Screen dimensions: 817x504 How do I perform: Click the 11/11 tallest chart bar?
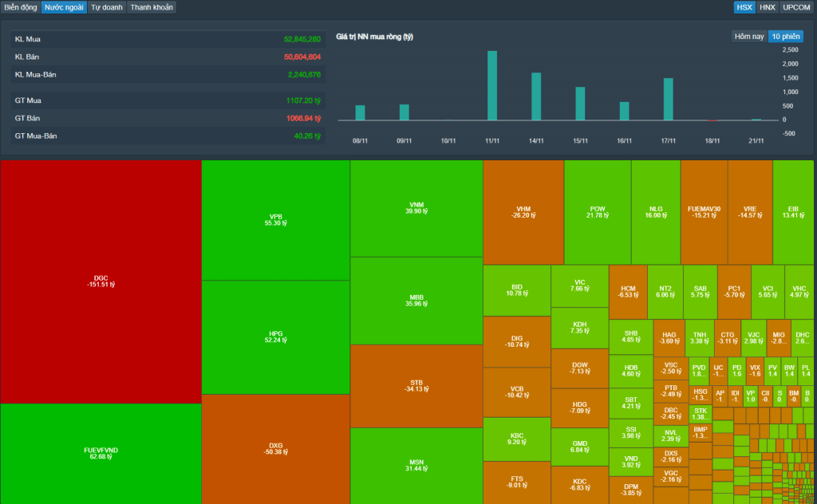click(x=492, y=86)
